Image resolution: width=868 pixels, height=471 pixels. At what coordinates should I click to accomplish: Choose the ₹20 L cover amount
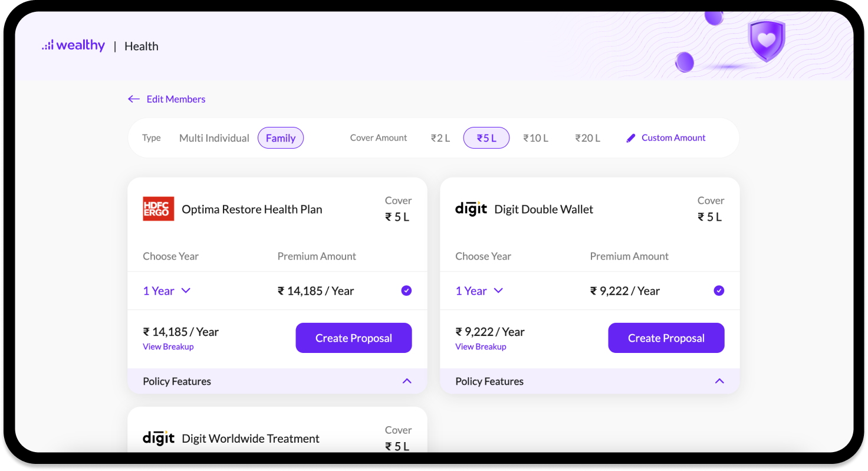coord(587,138)
